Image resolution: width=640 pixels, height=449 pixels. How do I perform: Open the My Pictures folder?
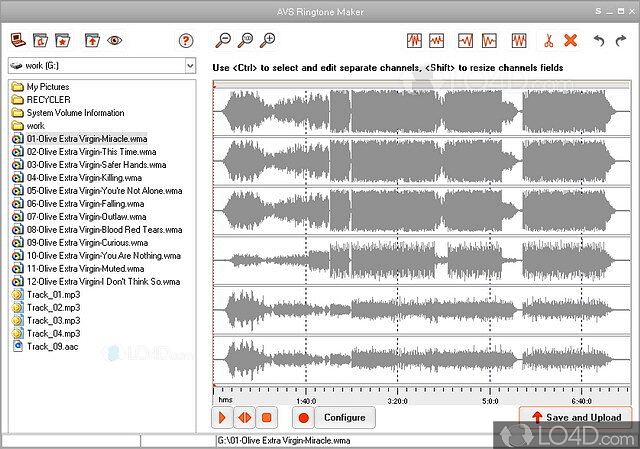(47, 87)
